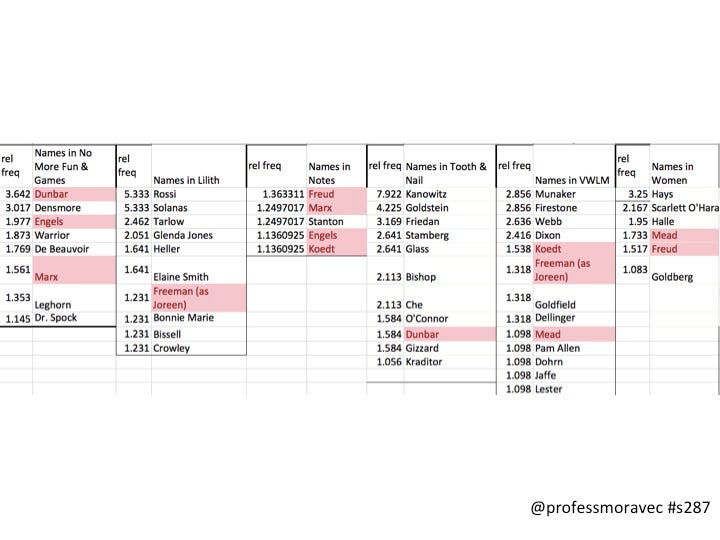The height and width of the screenshot is (540, 720).
Task: Click the @professmoravec #s287 caption
Action: point(620,508)
